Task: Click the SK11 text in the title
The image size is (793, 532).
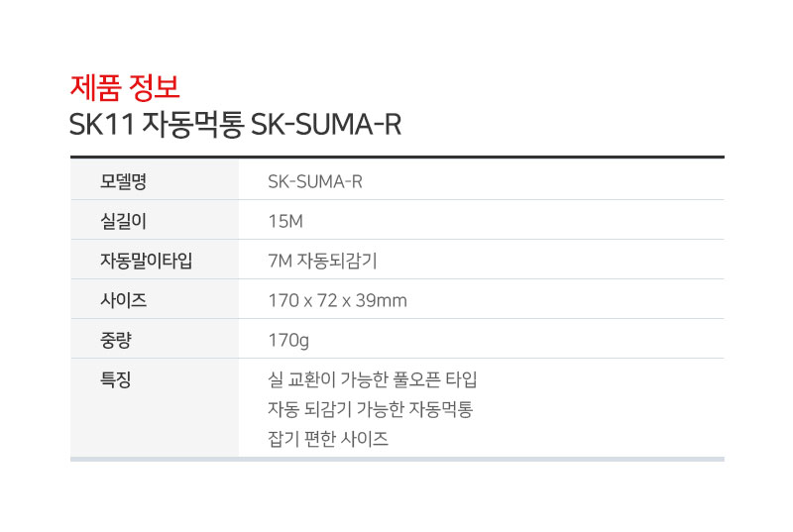Action: (x=102, y=125)
